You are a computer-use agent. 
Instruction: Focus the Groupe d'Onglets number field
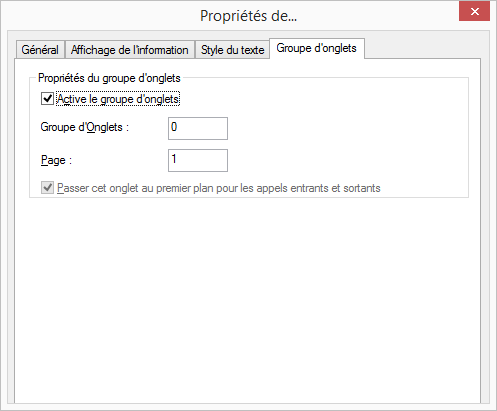pos(198,128)
